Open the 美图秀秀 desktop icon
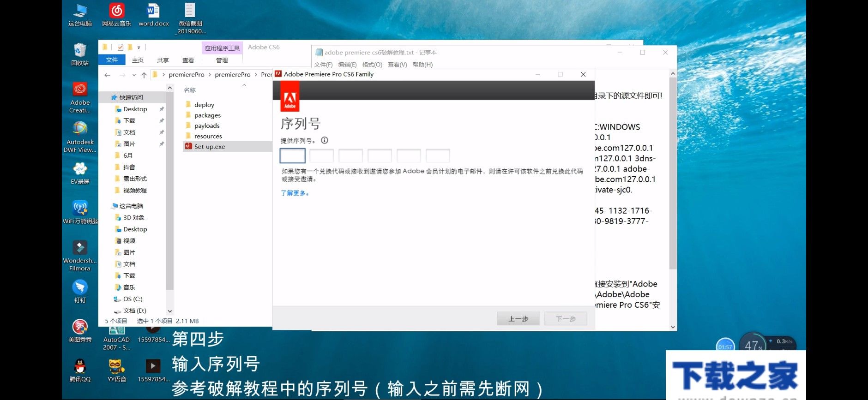This screenshot has height=400, width=868. 80,331
